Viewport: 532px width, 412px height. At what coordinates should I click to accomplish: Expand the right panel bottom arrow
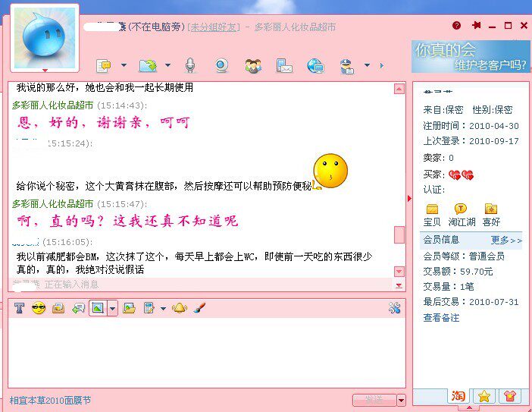point(470,407)
